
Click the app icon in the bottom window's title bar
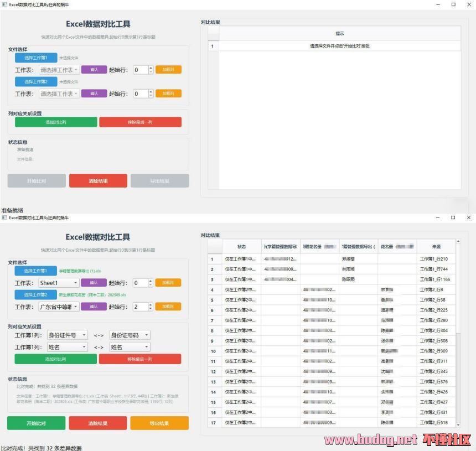click(4, 217)
